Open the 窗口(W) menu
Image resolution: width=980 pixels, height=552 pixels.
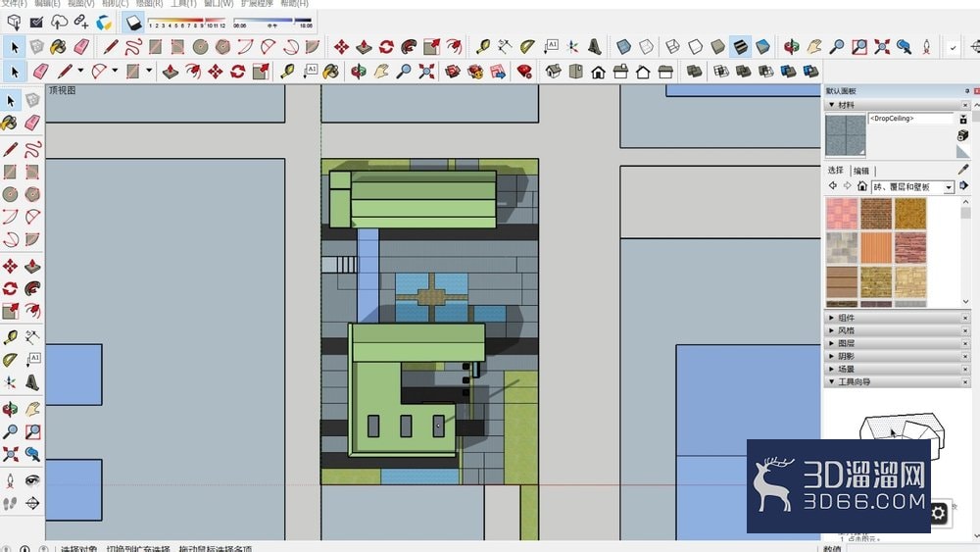[219, 3]
